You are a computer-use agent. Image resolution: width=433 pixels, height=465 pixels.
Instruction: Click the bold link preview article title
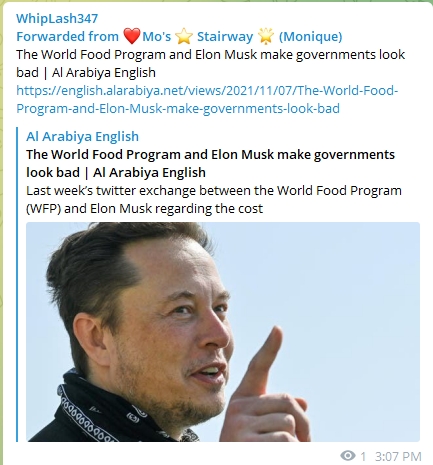[210, 164]
